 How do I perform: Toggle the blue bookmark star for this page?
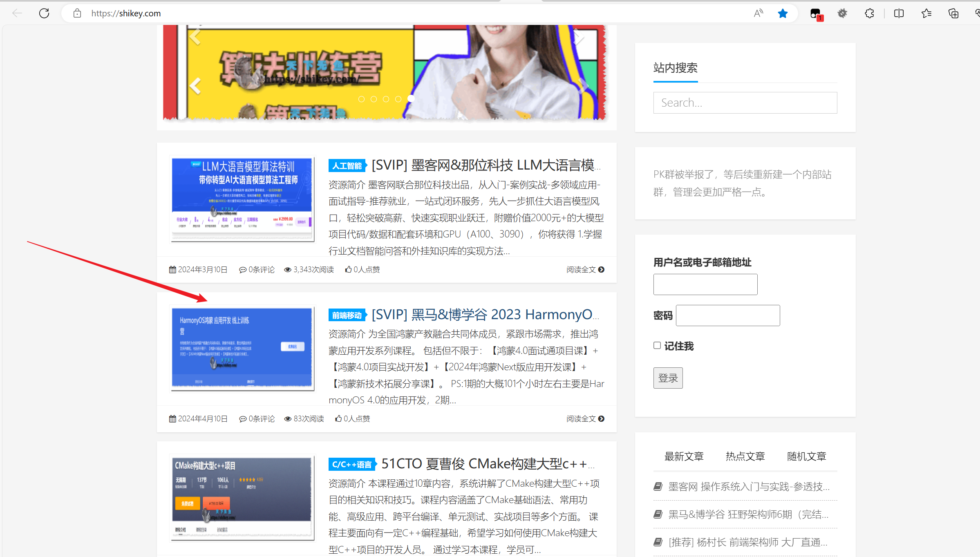pos(783,13)
